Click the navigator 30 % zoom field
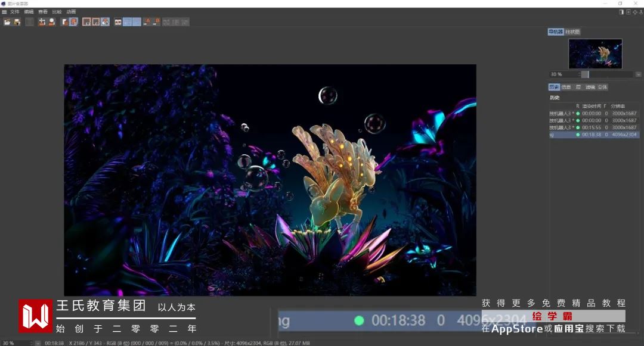The width and height of the screenshot is (644, 346). click(563, 74)
